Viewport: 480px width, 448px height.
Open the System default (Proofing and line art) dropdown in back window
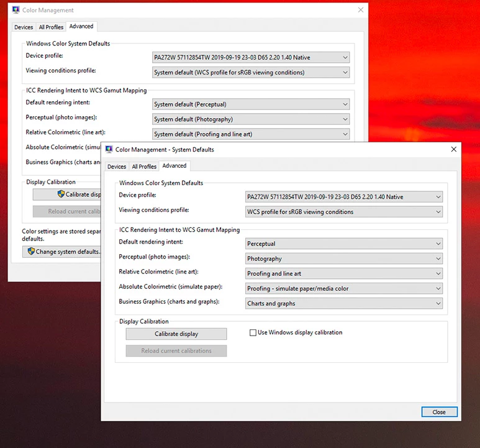pos(251,134)
